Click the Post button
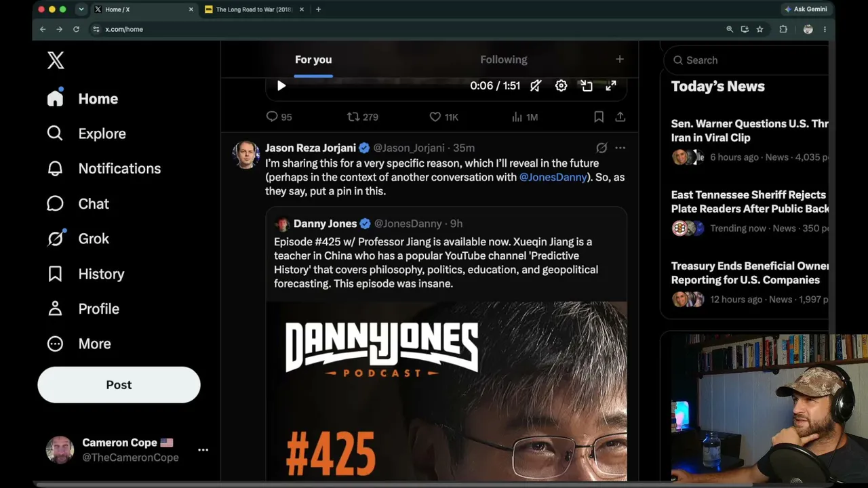The width and height of the screenshot is (868, 488). pyautogui.click(x=119, y=385)
